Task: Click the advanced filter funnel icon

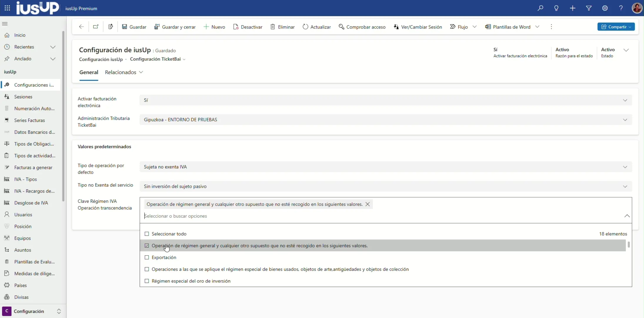Action: click(589, 8)
